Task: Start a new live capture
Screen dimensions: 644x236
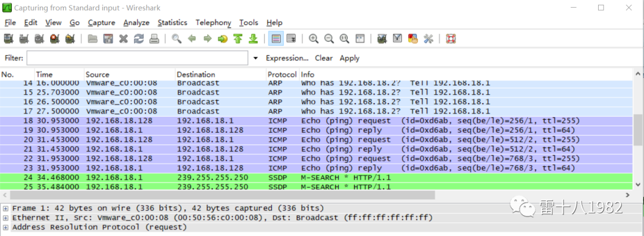Action: click(x=39, y=39)
